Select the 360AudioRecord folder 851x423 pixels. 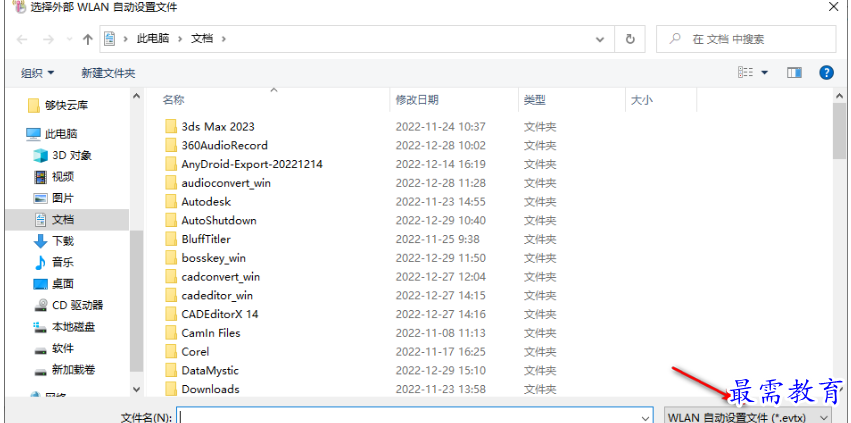tap(224, 146)
